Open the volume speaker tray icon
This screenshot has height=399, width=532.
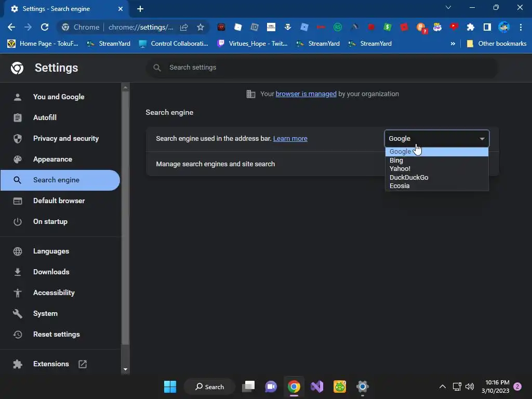[x=470, y=387]
